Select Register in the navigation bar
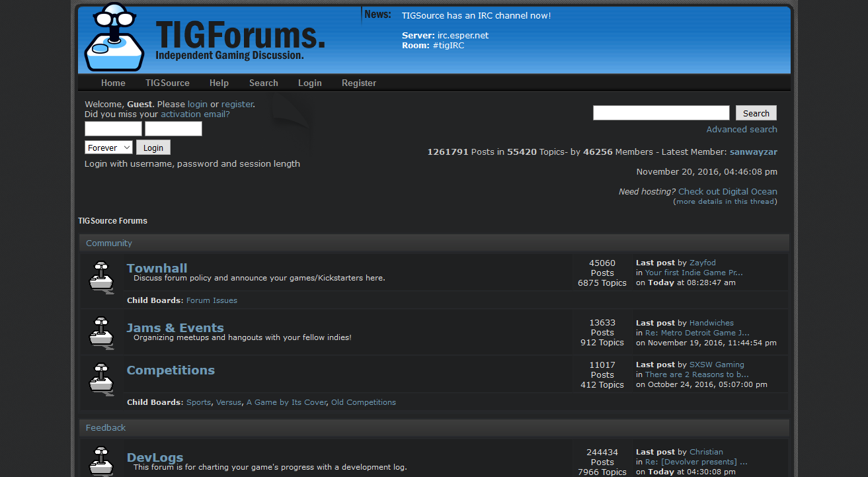 coord(358,83)
